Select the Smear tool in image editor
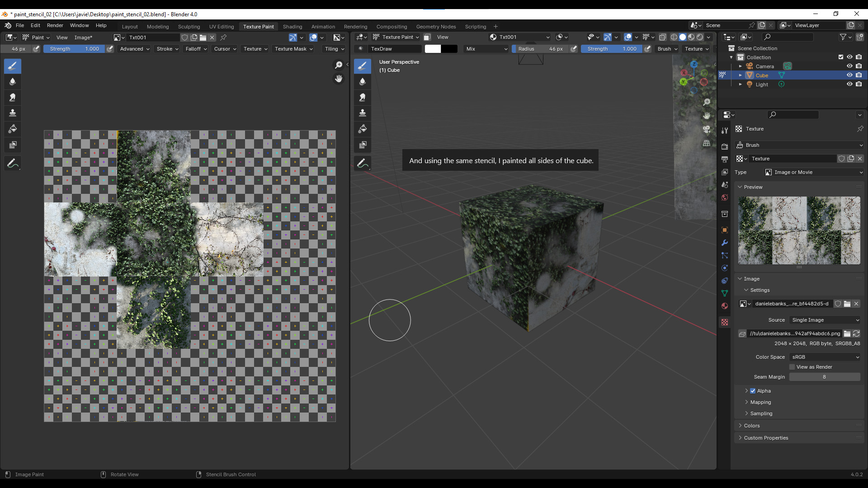The width and height of the screenshot is (868, 488). [13, 98]
